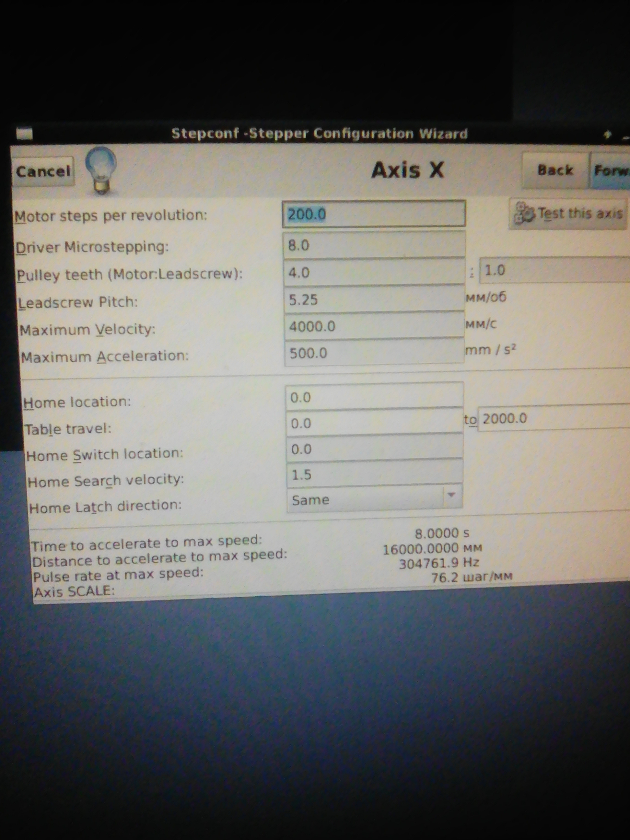Click the lightbulb help icon
The width and height of the screenshot is (630, 840).
[x=101, y=169]
